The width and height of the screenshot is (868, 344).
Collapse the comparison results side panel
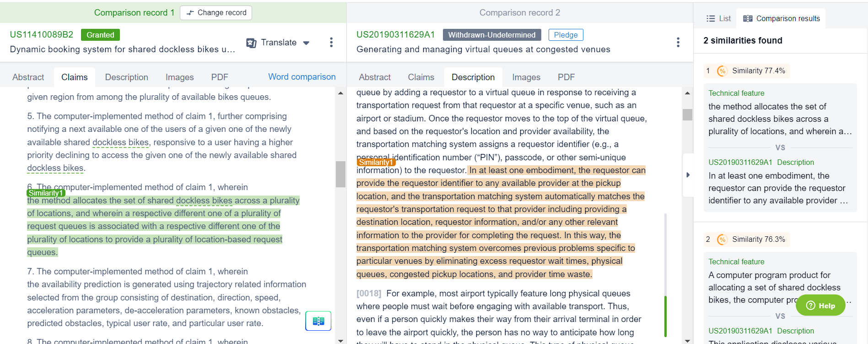(688, 175)
